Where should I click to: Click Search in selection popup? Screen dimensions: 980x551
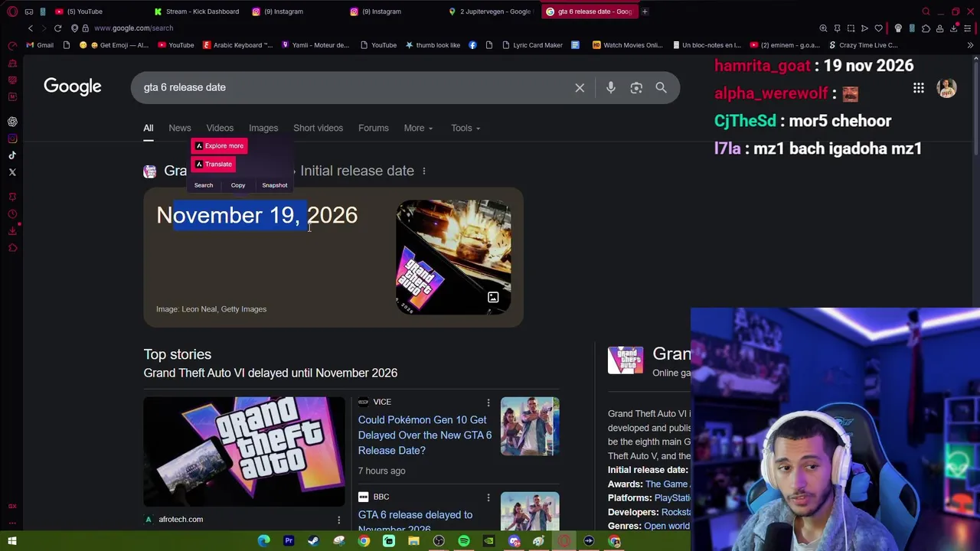point(204,185)
